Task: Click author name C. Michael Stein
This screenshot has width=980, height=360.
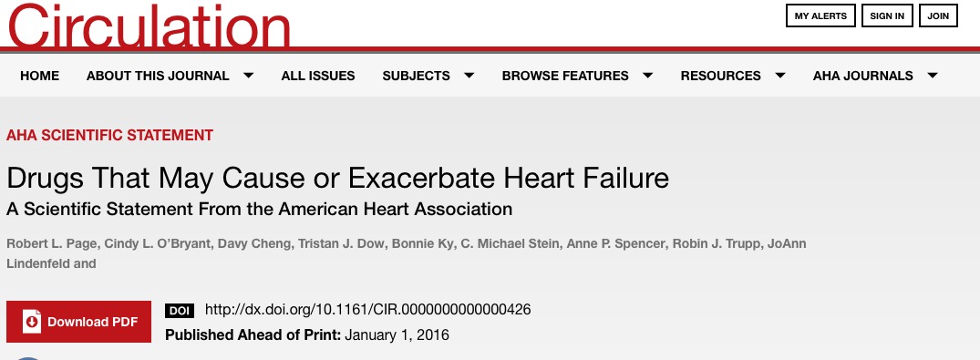Action: click(510, 243)
